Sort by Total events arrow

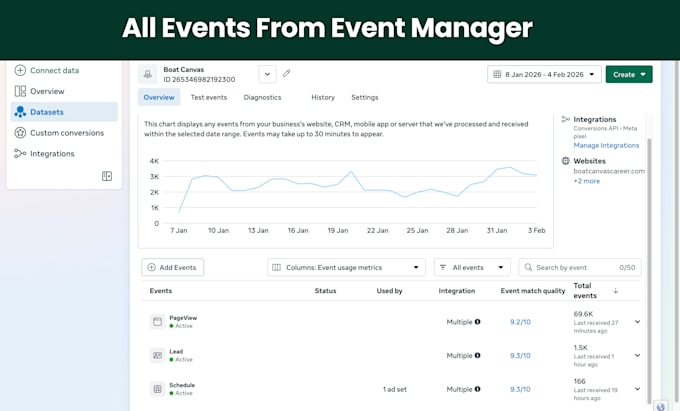click(615, 291)
